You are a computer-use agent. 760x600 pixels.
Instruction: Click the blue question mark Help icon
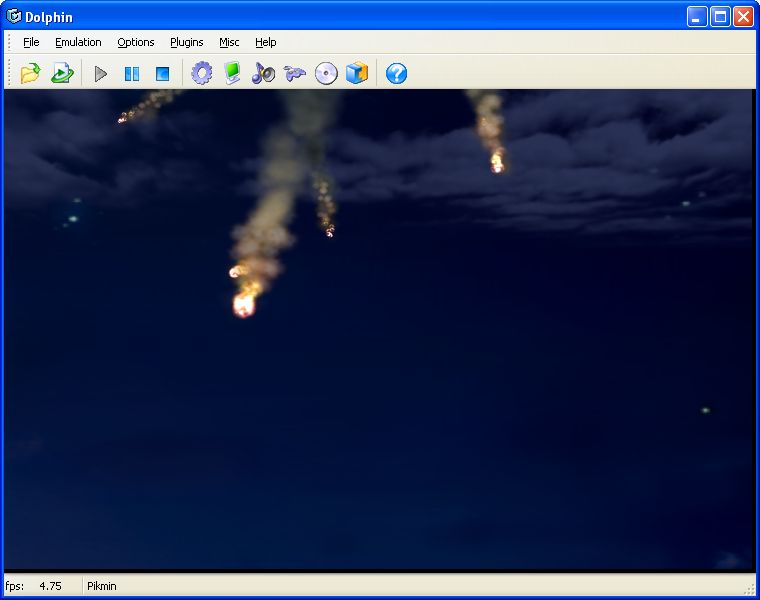click(x=396, y=74)
